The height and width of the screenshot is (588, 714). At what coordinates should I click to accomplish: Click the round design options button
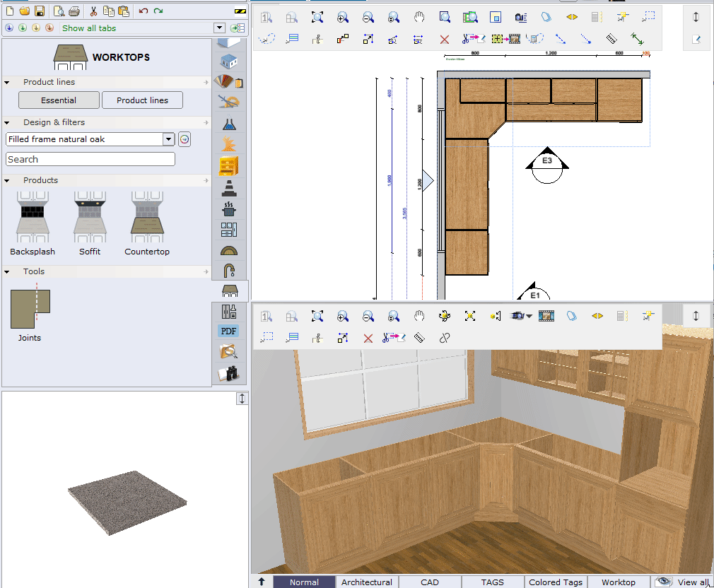185,139
